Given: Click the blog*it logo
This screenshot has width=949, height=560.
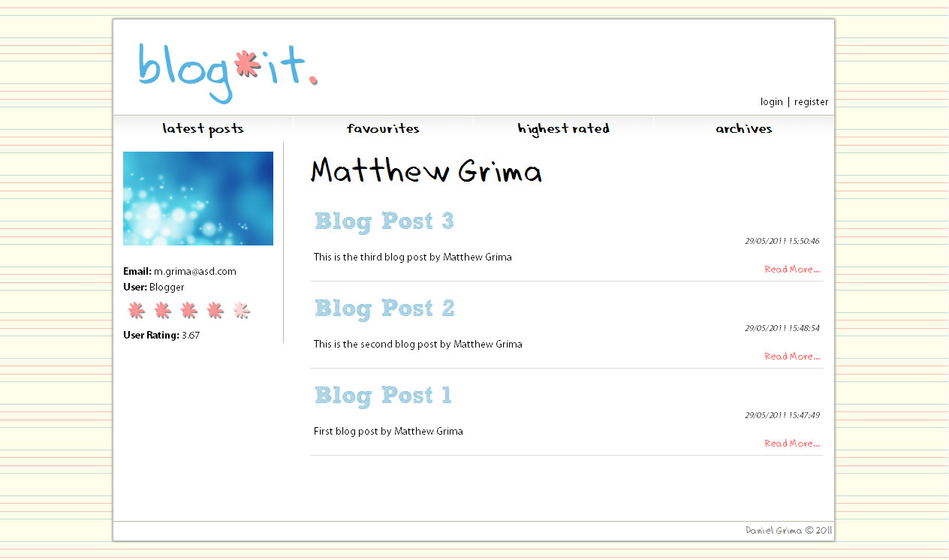Looking at the screenshot, I should tap(227, 73).
